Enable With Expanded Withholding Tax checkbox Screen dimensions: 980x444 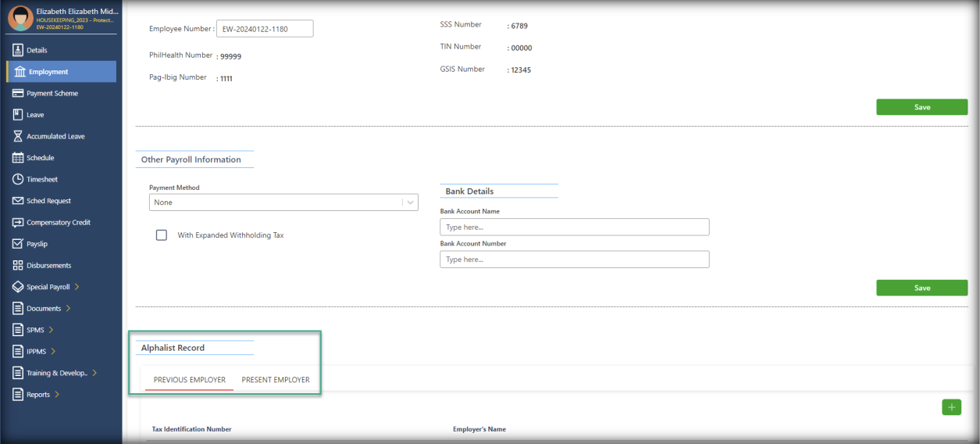(162, 235)
